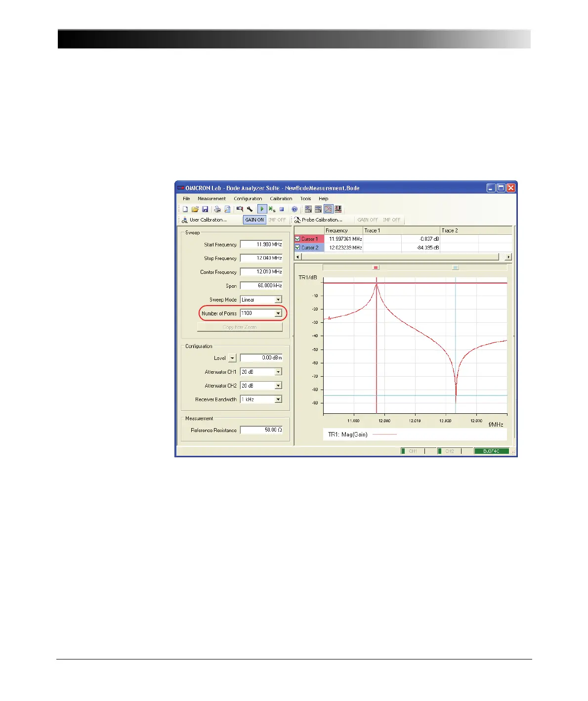Print the measurement
The height and width of the screenshot is (701, 588).
(217, 209)
